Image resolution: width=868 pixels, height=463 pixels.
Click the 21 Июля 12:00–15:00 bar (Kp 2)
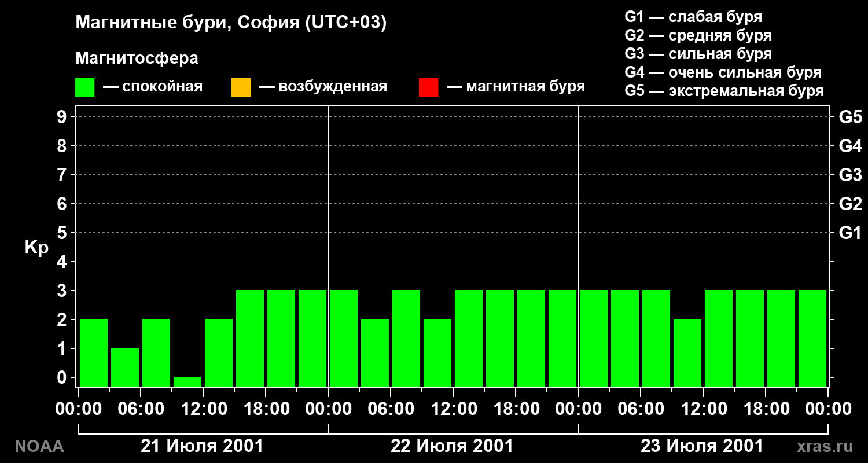[219, 352]
